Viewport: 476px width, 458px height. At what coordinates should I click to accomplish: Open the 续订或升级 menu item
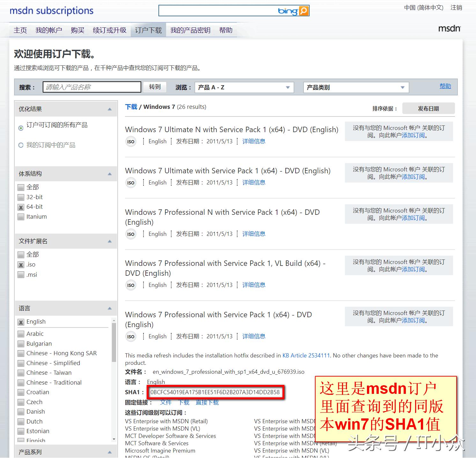click(109, 30)
